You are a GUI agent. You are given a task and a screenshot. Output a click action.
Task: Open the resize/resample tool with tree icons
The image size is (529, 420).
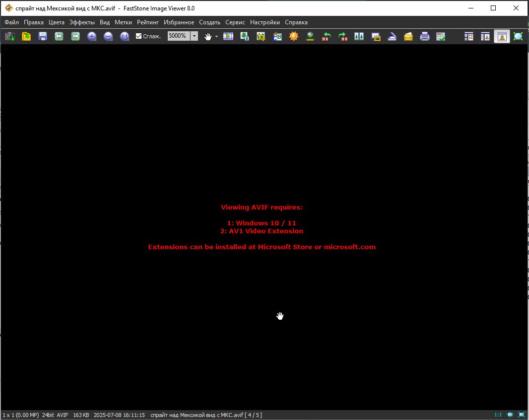tap(245, 36)
